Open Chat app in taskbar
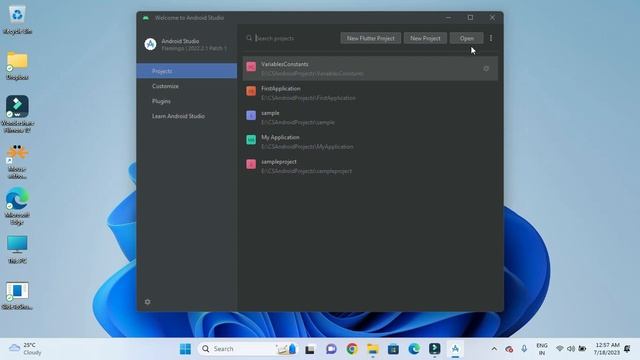Viewport: 640px width, 360px height. pyautogui.click(x=331, y=349)
